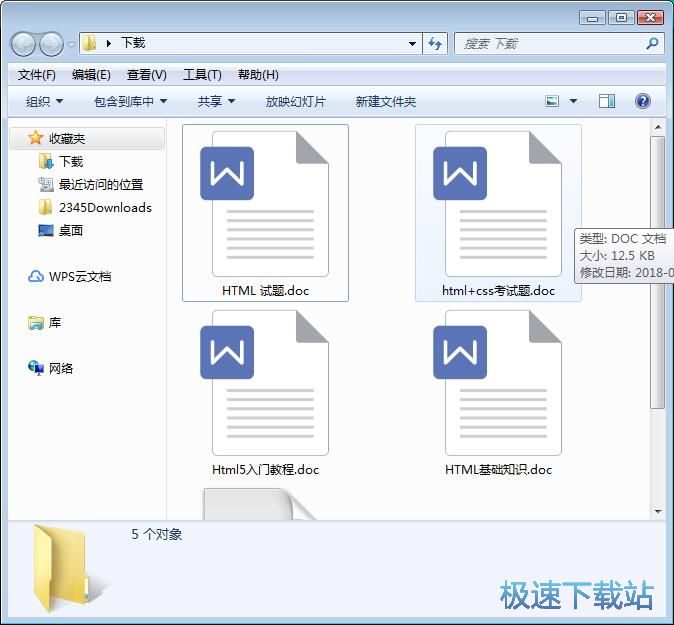This screenshot has height=625, width=674.
Task: Click the scrollbar up arrow
Action: click(658, 127)
